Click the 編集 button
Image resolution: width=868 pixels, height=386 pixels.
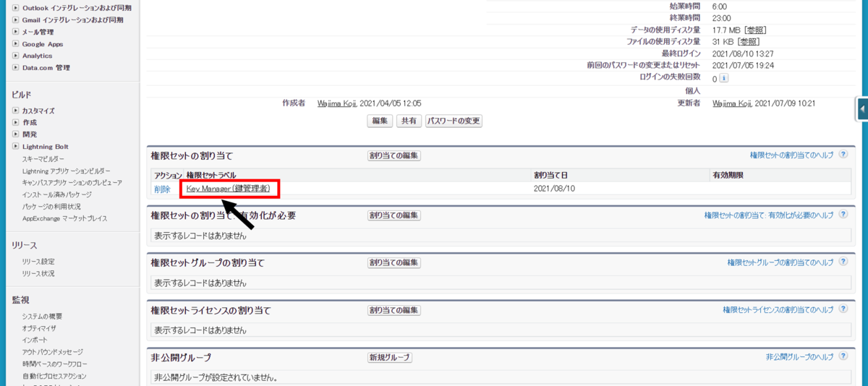coord(380,121)
